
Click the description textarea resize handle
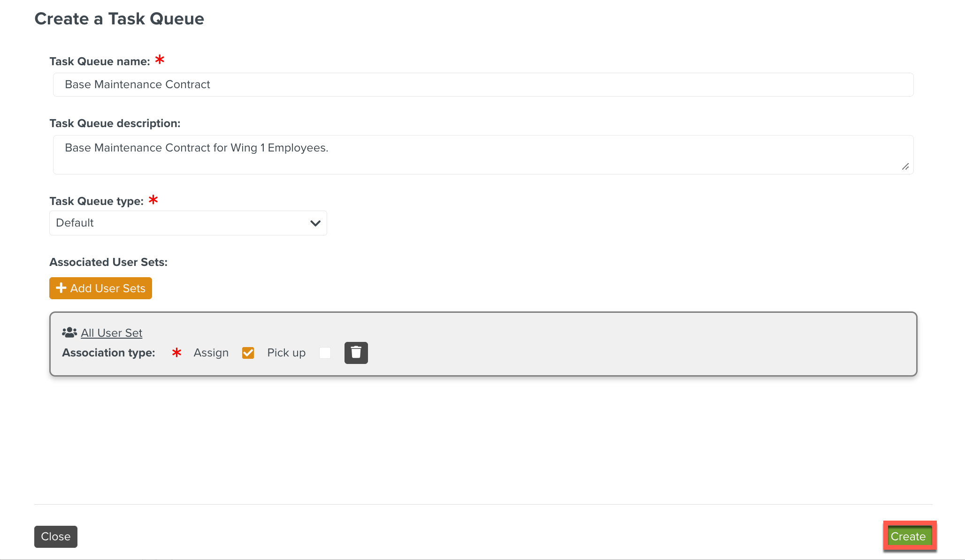[905, 166]
